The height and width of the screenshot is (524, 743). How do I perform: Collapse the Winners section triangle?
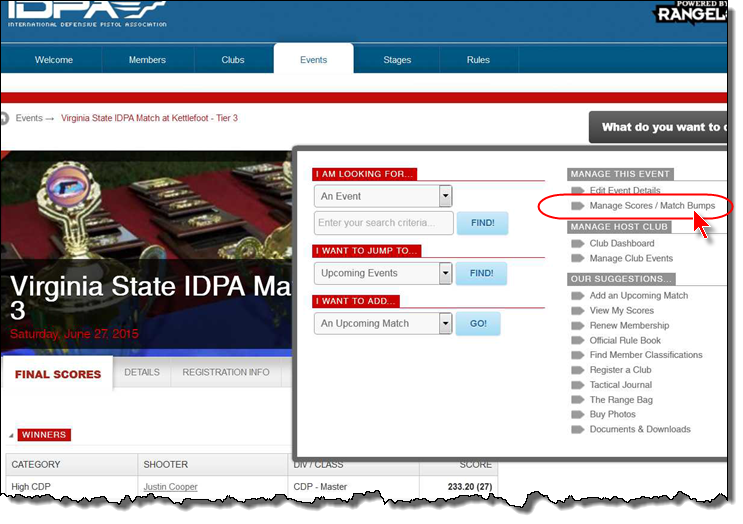[11, 435]
